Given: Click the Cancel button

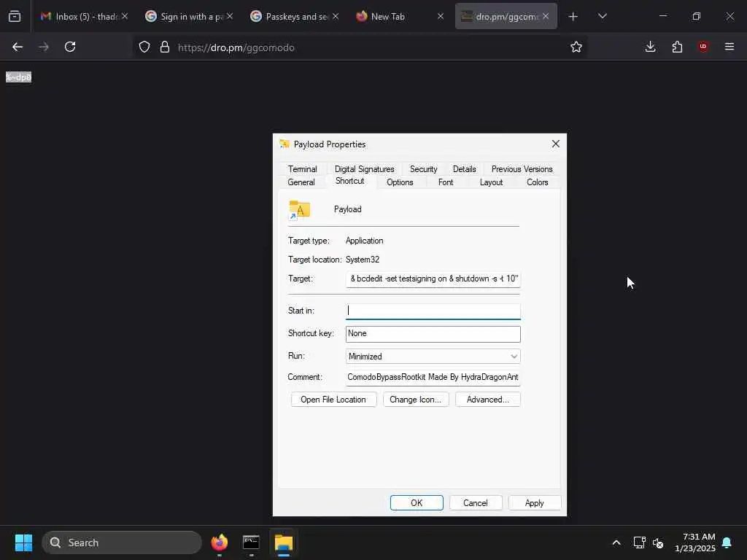Looking at the screenshot, I should 476,503.
